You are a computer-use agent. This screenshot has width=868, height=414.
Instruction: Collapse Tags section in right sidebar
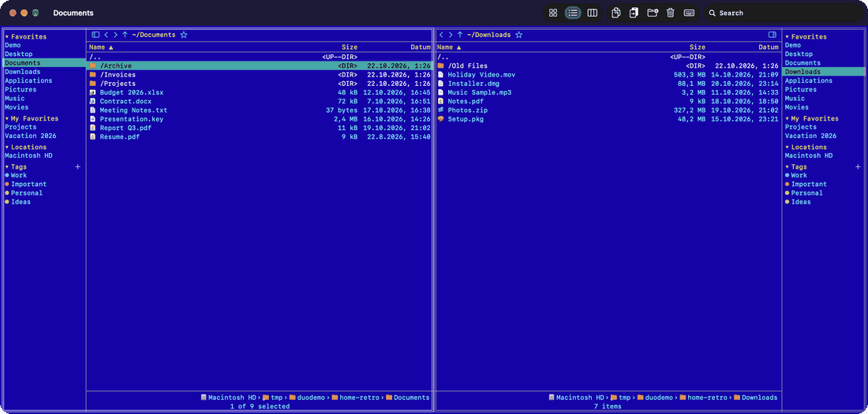(x=787, y=167)
